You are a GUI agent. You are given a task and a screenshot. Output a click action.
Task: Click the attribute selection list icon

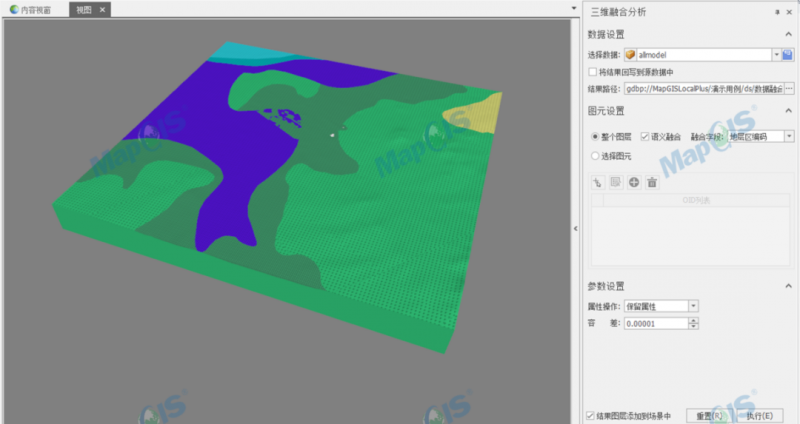[616, 182]
